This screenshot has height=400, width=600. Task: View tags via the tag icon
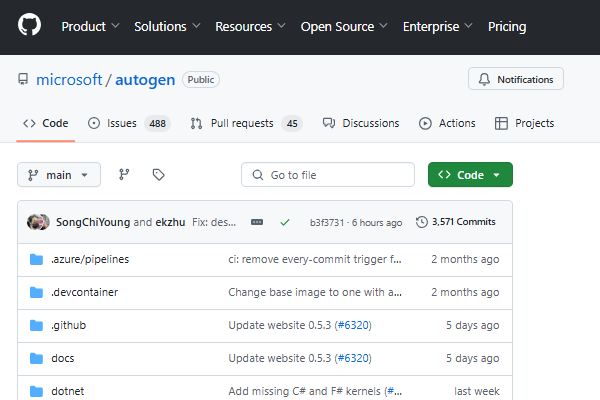(158, 175)
